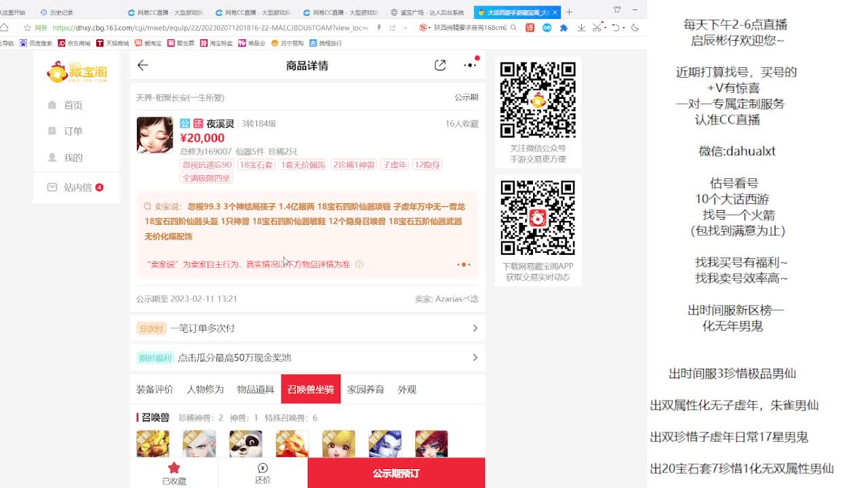Image resolution: width=868 pixels, height=488 pixels.
Task: Click the ¥20,000 price text
Action: [202, 138]
